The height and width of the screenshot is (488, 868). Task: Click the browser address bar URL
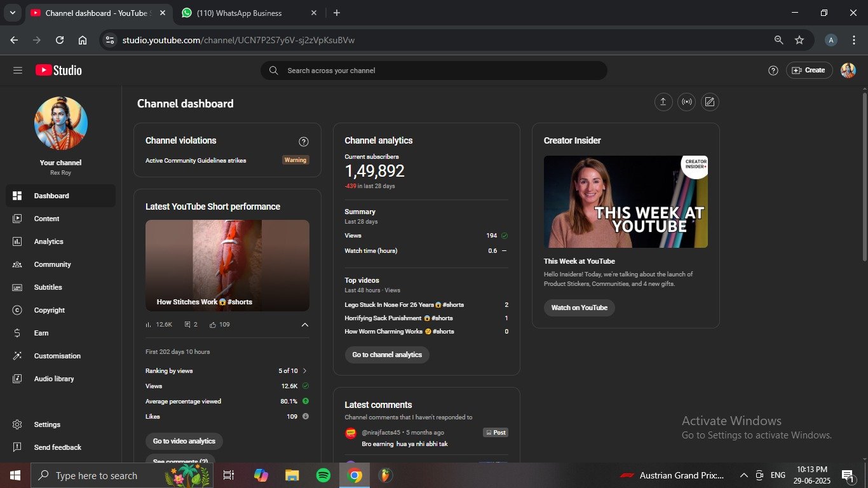[x=238, y=40]
